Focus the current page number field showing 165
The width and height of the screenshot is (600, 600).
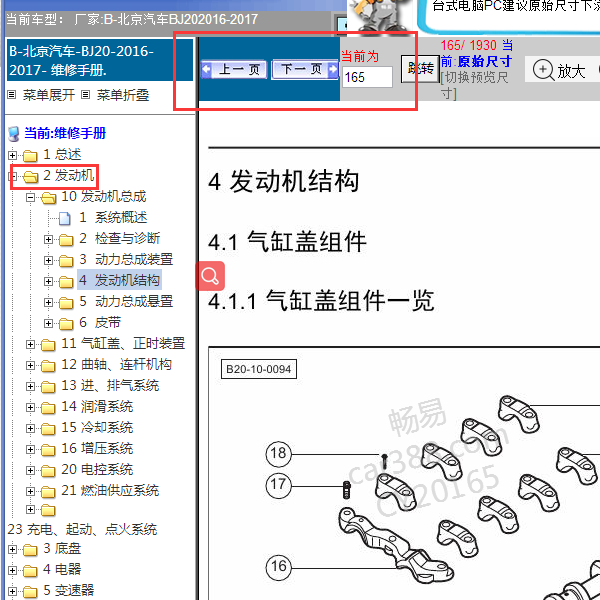[367, 77]
